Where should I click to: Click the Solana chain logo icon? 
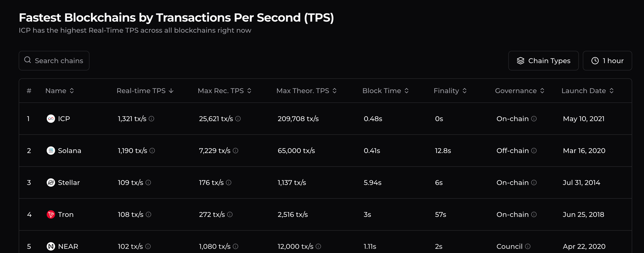(x=51, y=151)
